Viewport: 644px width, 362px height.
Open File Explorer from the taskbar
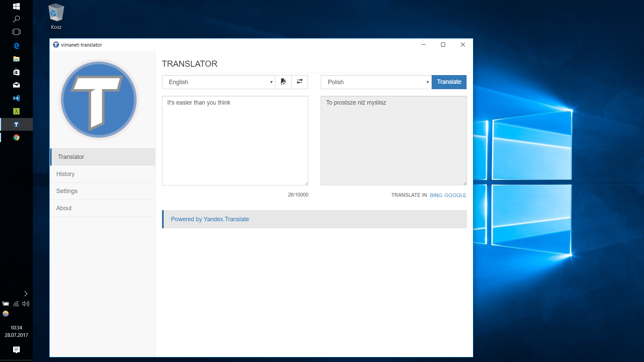[16, 59]
